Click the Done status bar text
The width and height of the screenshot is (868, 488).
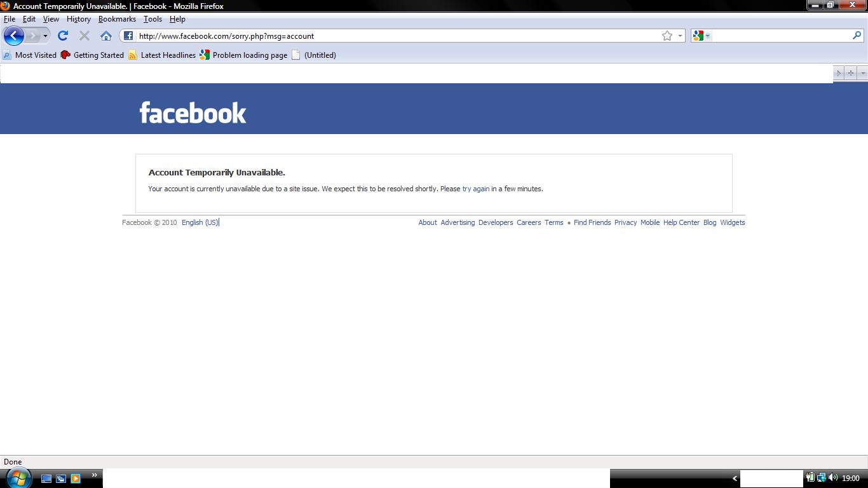(x=13, y=462)
